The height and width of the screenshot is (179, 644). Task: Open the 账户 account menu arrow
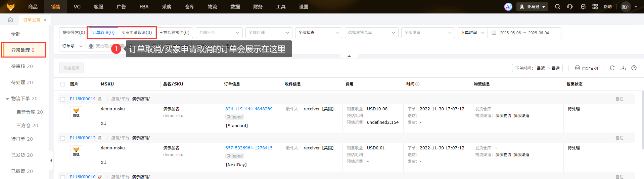636,7
